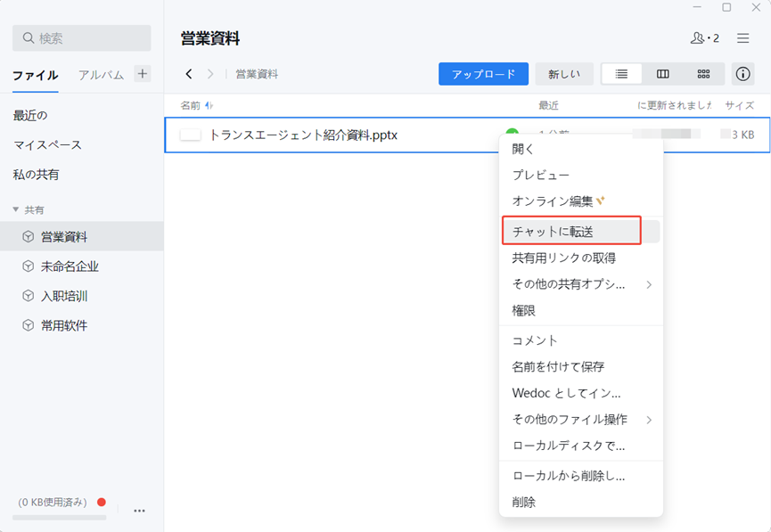The width and height of the screenshot is (771, 532).
Task: Open the hamburger menu icon
Action: [x=742, y=38]
